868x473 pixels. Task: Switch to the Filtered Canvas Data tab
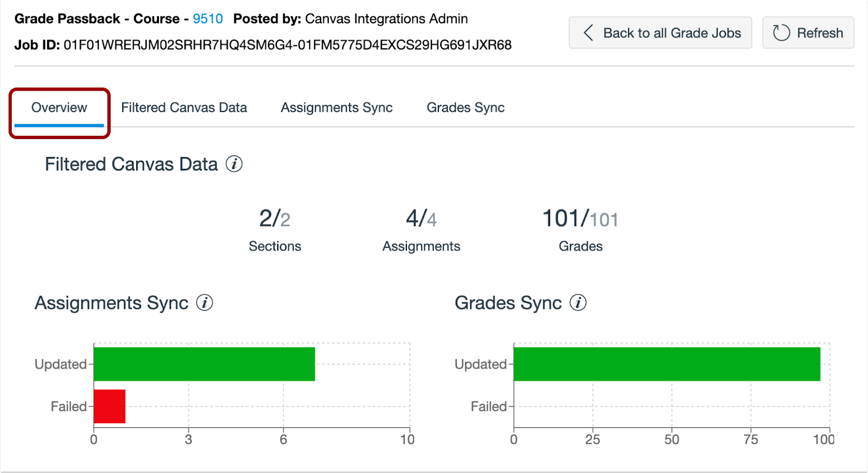click(x=184, y=108)
